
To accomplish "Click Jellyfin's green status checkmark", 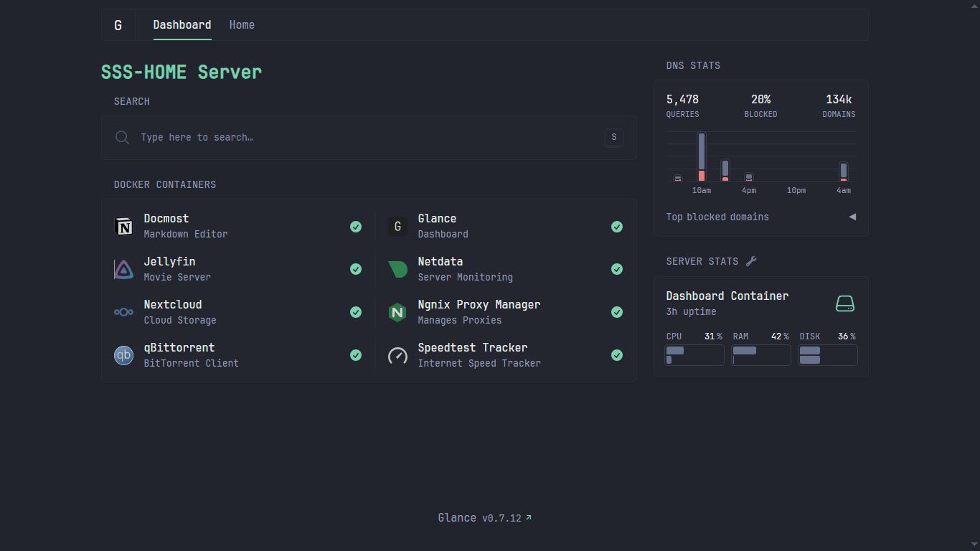I will click(x=356, y=269).
